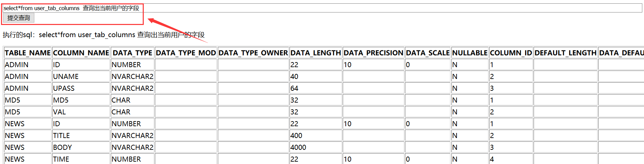Select the COLUMN_NAME column header
The width and height of the screenshot is (644, 164).
pos(81,53)
